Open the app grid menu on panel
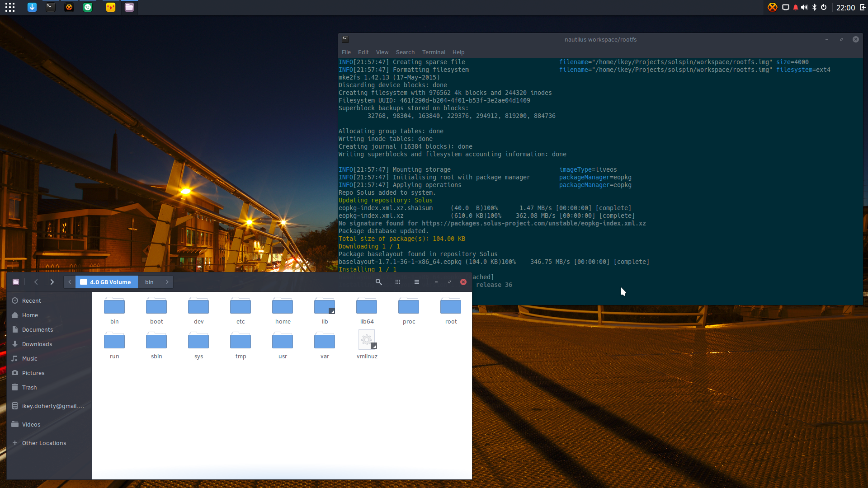Screen dimensions: 868x488 [x=10, y=7]
